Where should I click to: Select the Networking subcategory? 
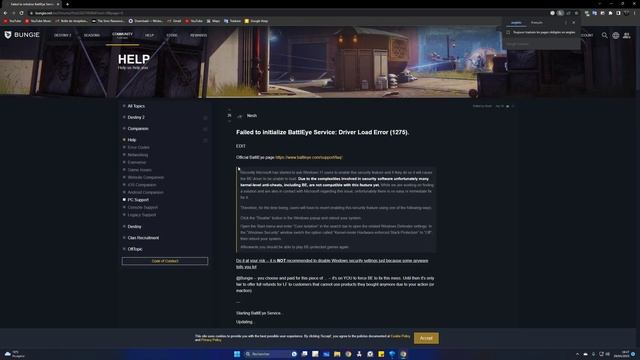point(138,155)
